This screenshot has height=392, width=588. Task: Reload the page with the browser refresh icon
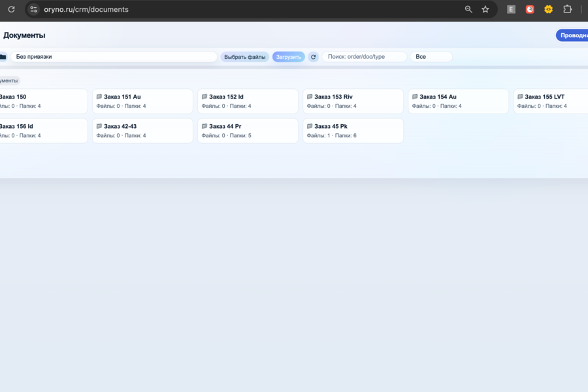11,9
